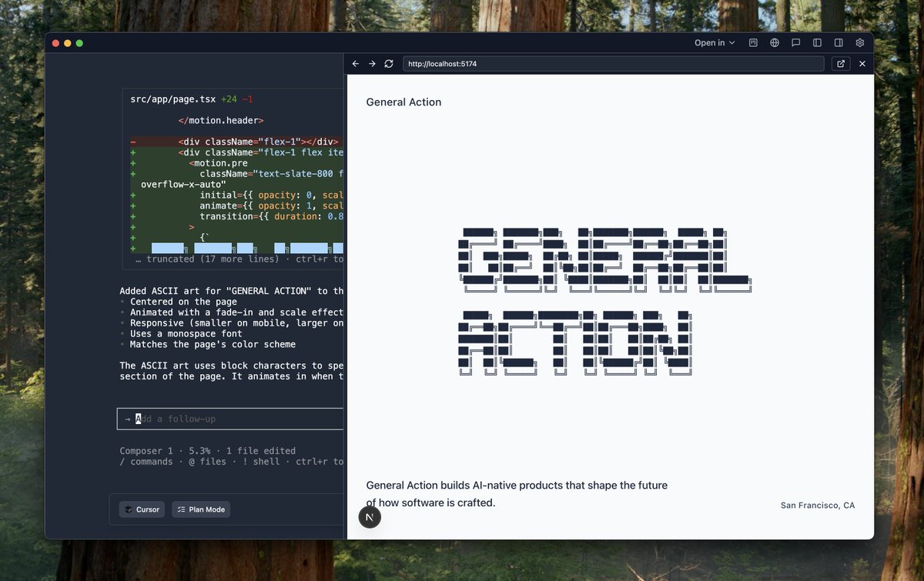This screenshot has width=924, height=581.
Task: Click the localhost:5174 URL field
Action: (x=613, y=64)
